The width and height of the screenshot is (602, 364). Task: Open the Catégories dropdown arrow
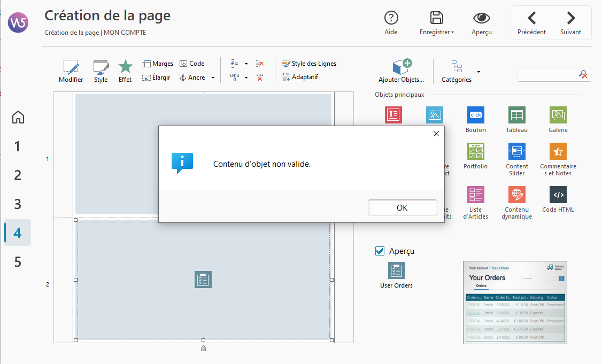pyautogui.click(x=478, y=72)
